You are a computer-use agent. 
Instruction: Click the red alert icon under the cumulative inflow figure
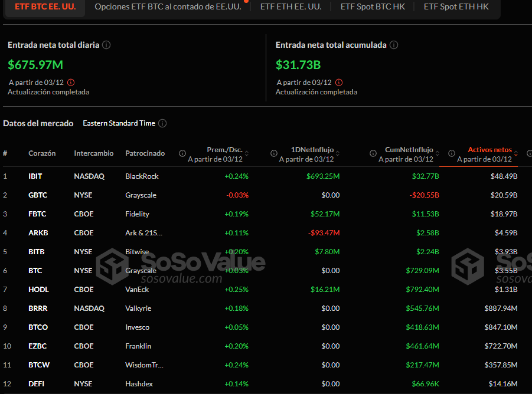click(338, 83)
